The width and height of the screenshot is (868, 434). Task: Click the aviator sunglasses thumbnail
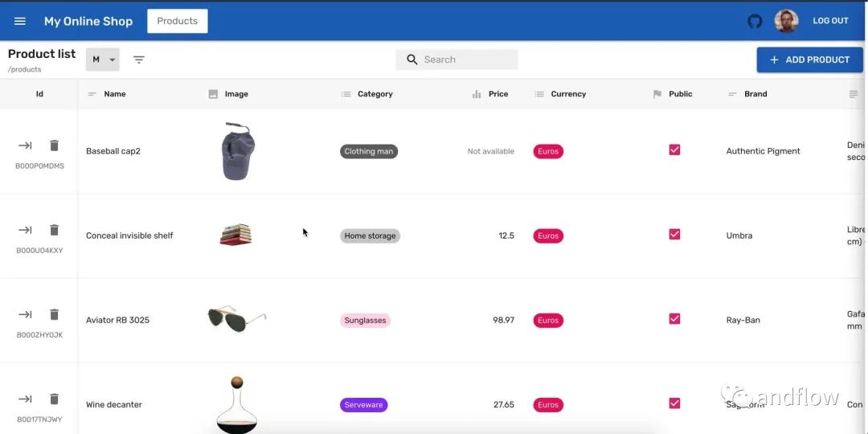pos(237,319)
